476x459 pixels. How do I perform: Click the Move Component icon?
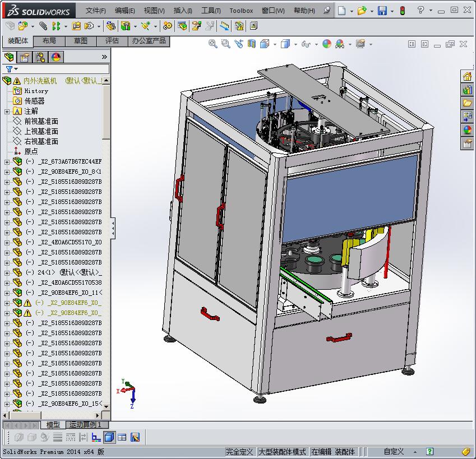(89, 26)
